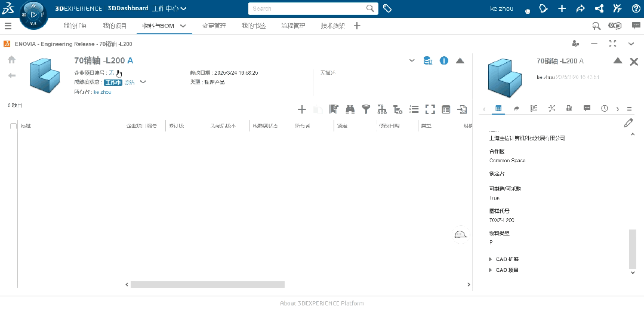This screenshot has width=644, height=309.
Task: Click inside the Search field
Action: (x=307, y=9)
